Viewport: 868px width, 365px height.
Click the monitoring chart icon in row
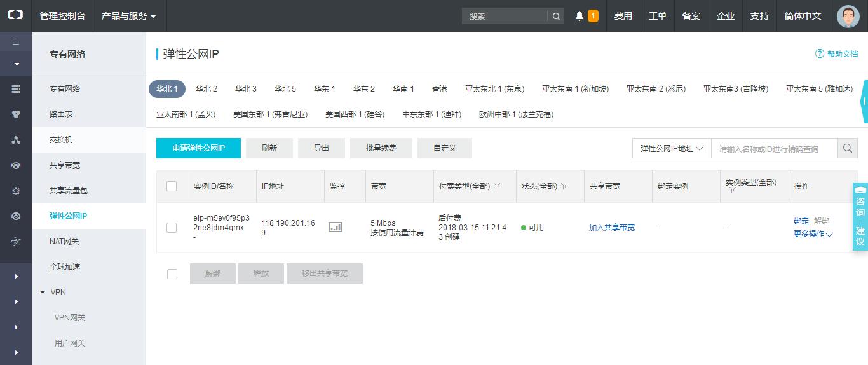[336, 227]
